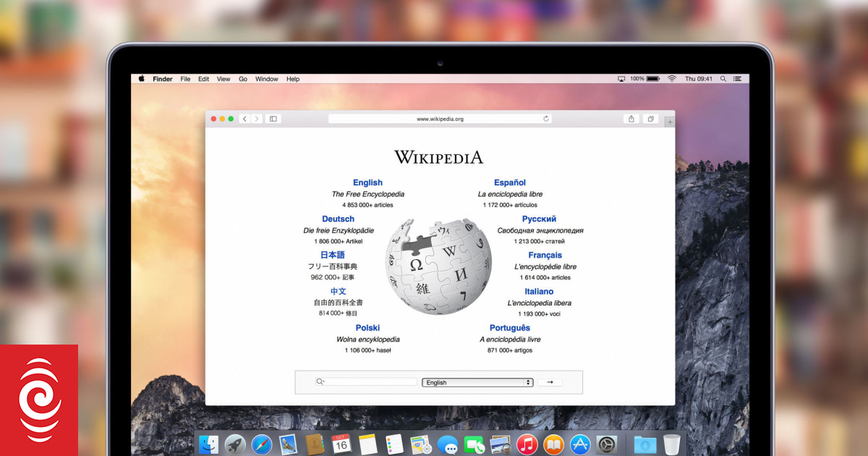This screenshot has width=868, height=456.
Task: Click the Safari forward navigation arrow
Action: pos(256,119)
